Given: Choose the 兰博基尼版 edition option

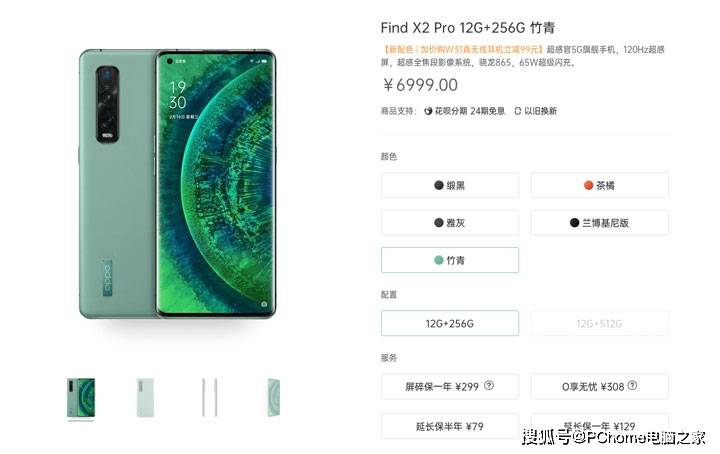Looking at the screenshot, I should click(600, 223).
